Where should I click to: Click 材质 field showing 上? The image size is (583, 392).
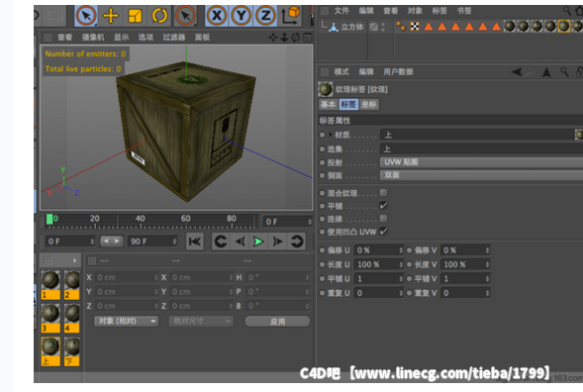477,135
